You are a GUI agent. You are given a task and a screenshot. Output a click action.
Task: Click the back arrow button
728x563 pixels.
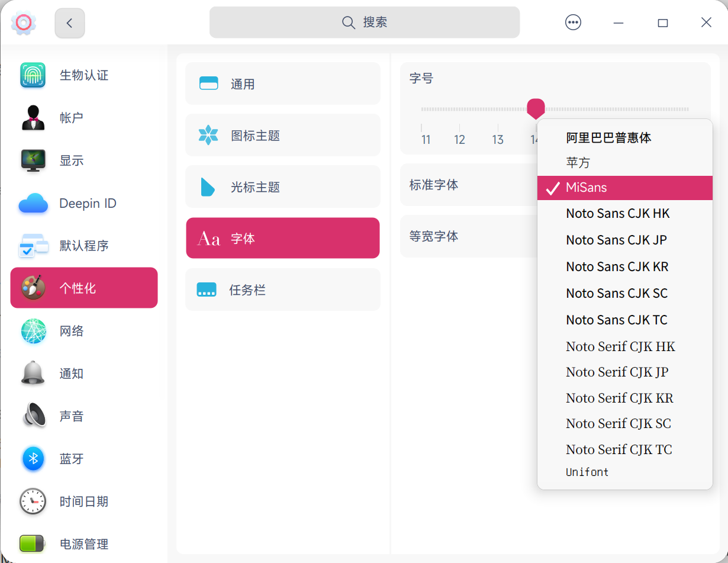pos(69,22)
